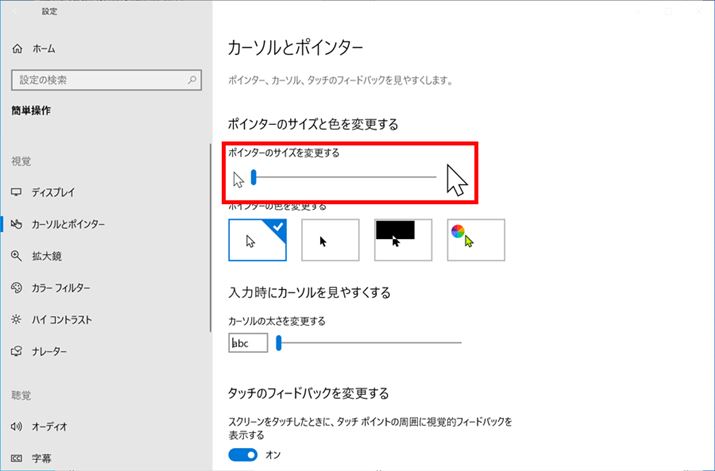Click the 設定の検索 search field
Image resolution: width=715 pixels, height=471 pixels.
(x=106, y=80)
